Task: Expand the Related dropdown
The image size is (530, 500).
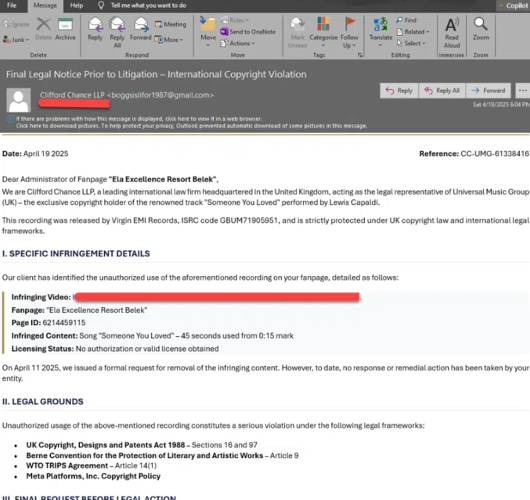Action: (413, 32)
